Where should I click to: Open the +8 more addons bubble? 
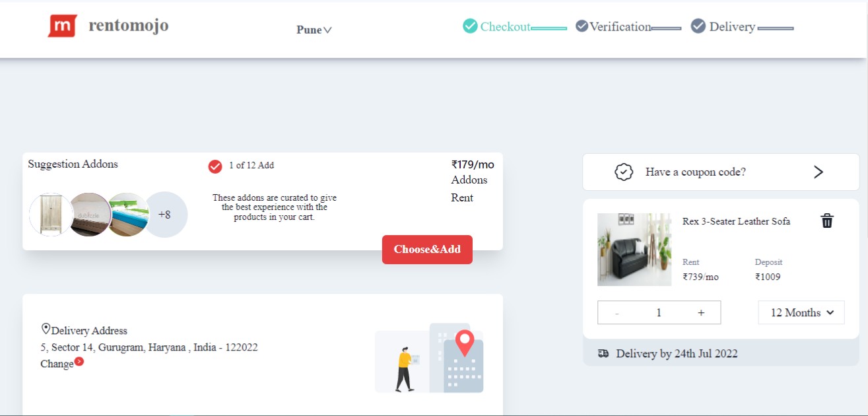tap(165, 215)
